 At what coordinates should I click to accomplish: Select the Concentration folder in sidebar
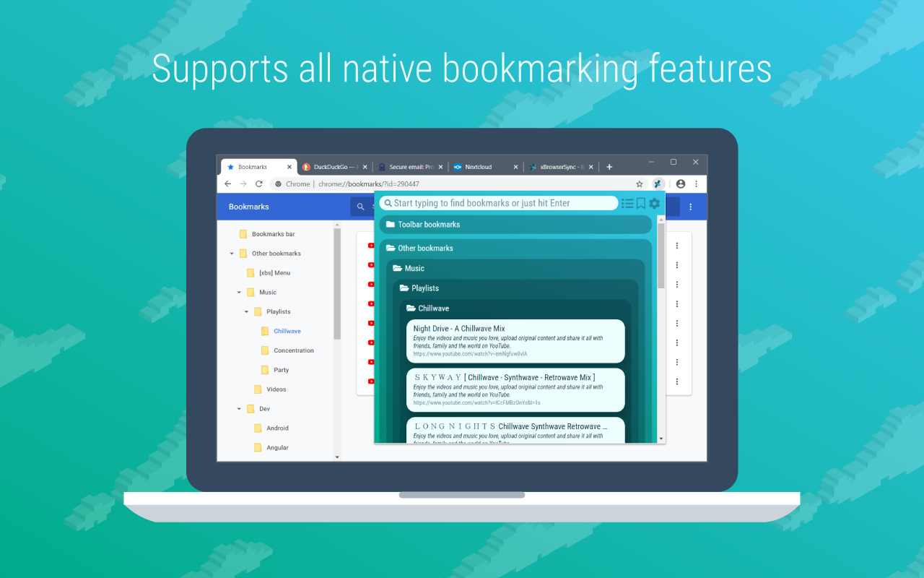(293, 350)
